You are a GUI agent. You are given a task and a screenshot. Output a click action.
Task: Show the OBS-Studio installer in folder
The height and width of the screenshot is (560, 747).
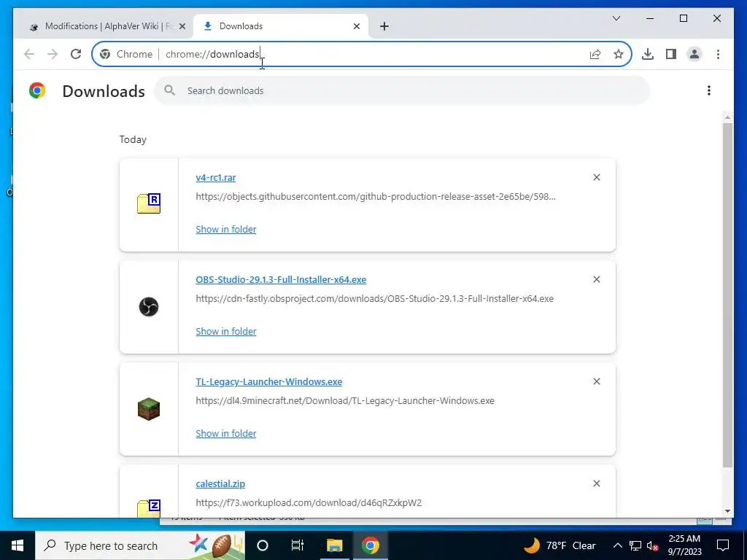point(226,331)
